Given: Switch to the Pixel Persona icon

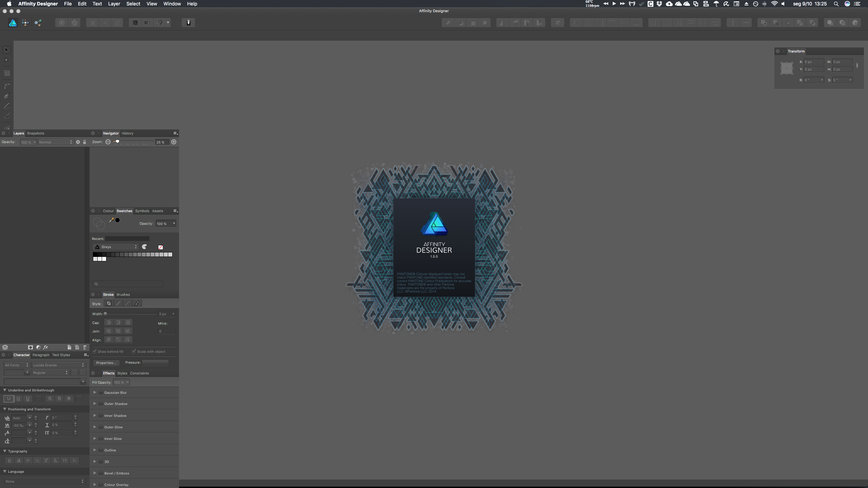Looking at the screenshot, I should (25, 23).
